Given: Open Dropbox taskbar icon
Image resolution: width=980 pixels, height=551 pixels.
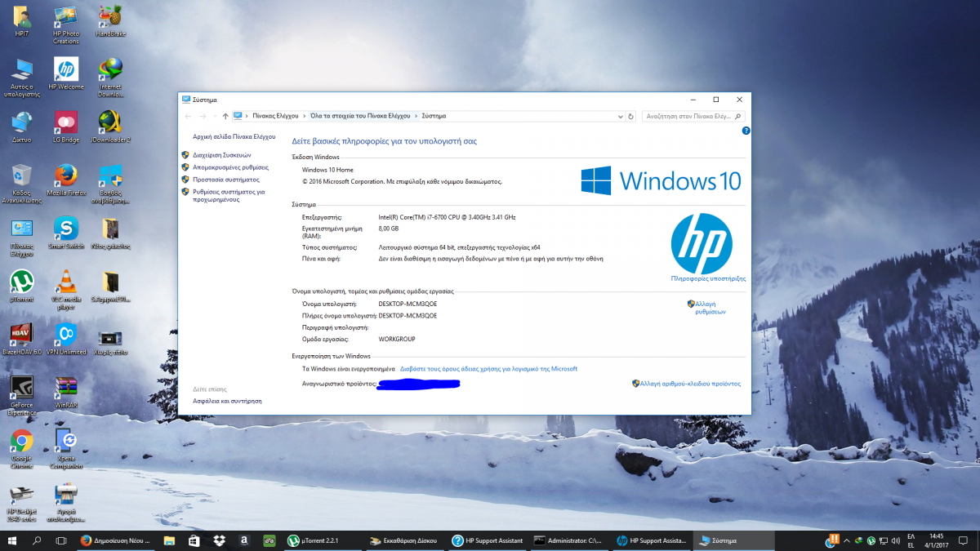Looking at the screenshot, I should click(x=219, y=540).
